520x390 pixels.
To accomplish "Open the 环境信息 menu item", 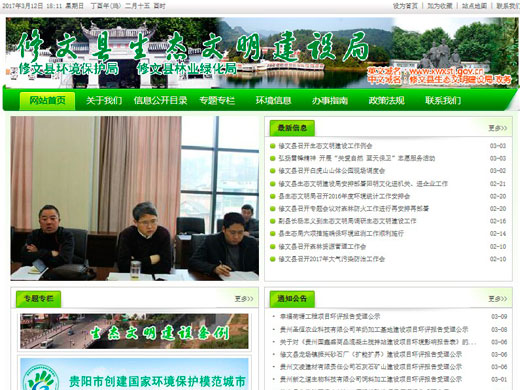I will point(273,100).
